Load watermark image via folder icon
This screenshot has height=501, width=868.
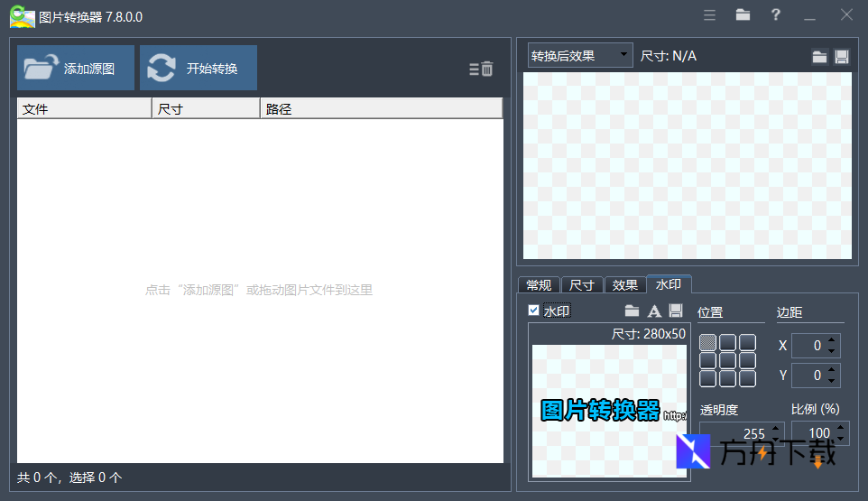632,311
